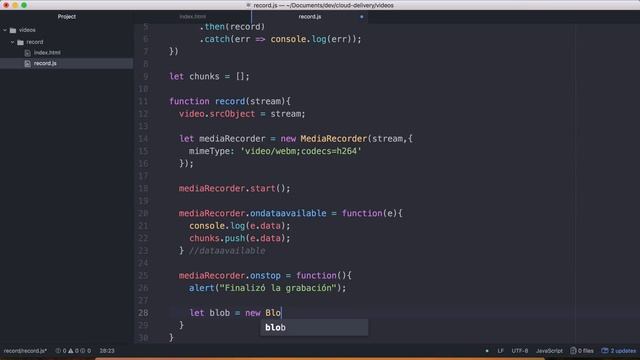Click the "Finalizó la grabación" string
This screenshot has height=360, width=640.
click(x=278, y=288)
